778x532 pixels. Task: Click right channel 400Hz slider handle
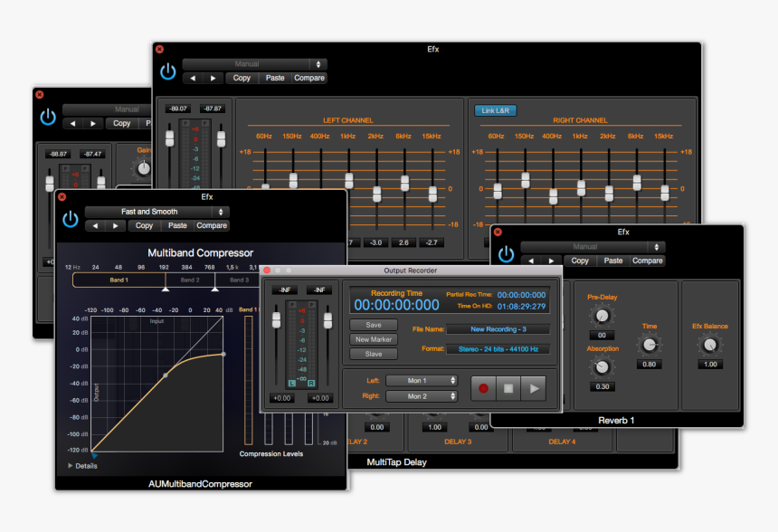pos(554,196)
